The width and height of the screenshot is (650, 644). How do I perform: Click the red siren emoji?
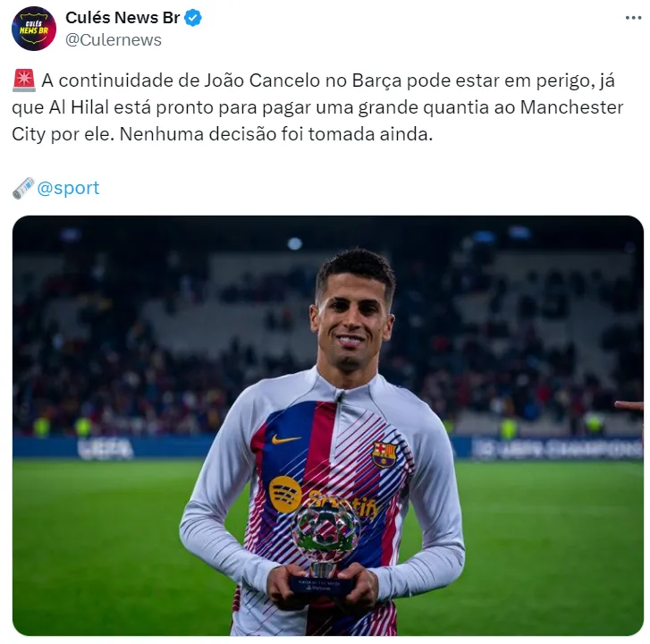click(x=24, y=80)
